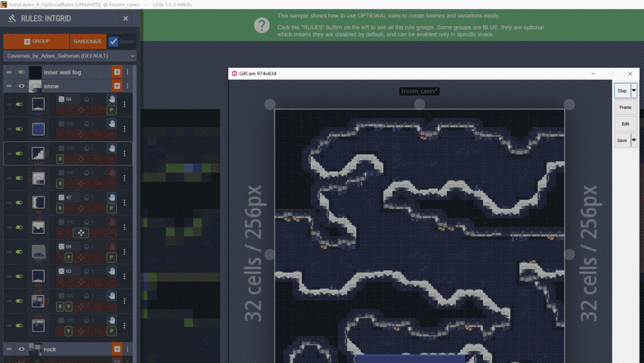
Task: Add rule to snow group
Action: (x=117, y=86)
